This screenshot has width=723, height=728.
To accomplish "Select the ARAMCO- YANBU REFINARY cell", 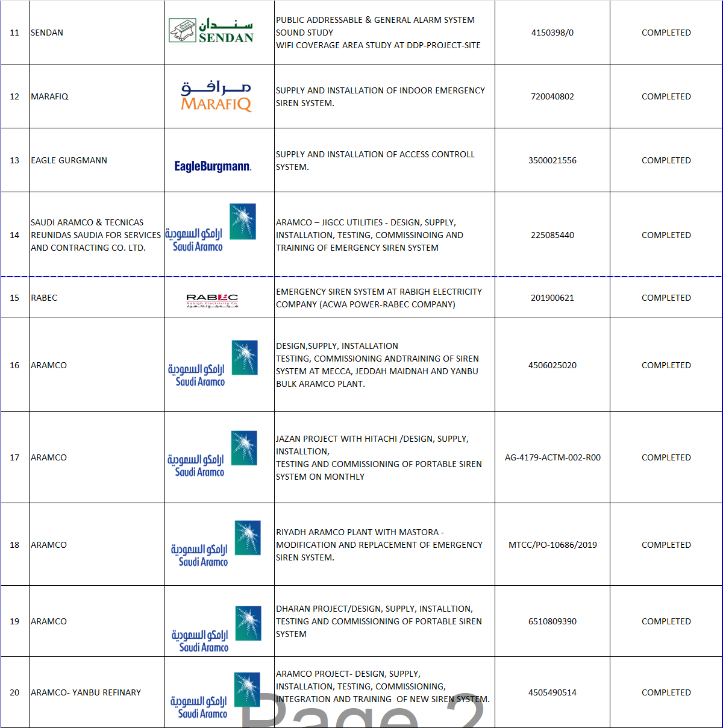I will pos(97,692).
